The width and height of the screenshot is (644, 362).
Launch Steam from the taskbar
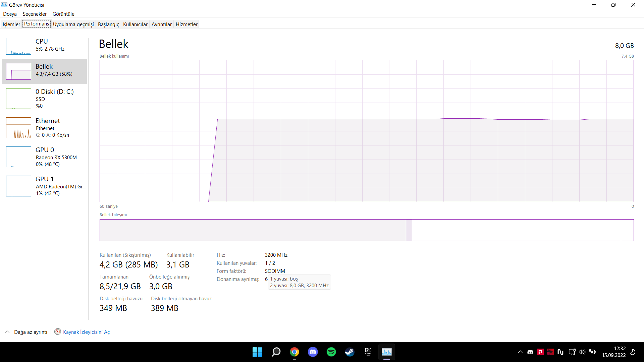click(x=350, y=352)
